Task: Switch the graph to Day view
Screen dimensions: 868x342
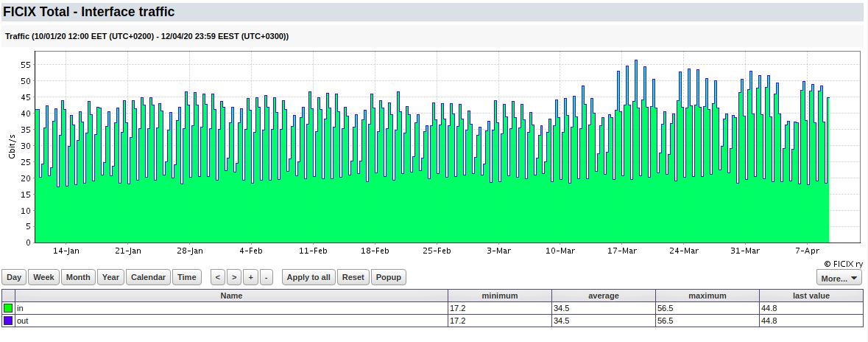Action: click(15, 277)
